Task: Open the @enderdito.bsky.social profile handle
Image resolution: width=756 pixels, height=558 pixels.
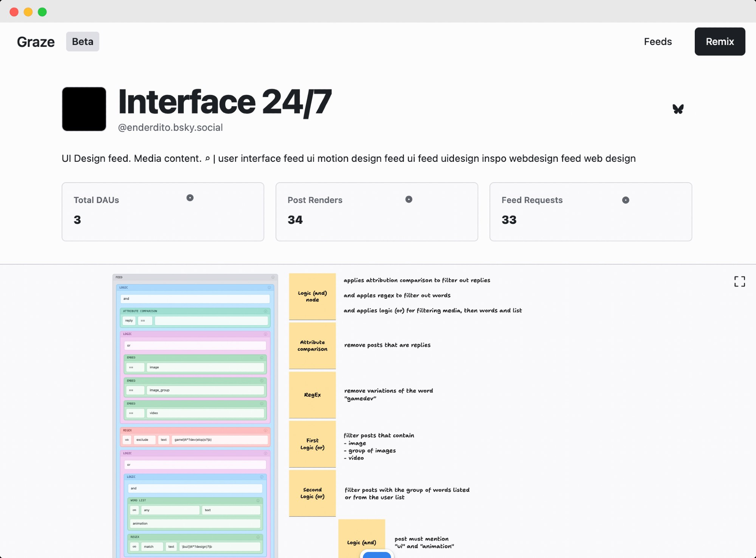Action: click(170, 127)
